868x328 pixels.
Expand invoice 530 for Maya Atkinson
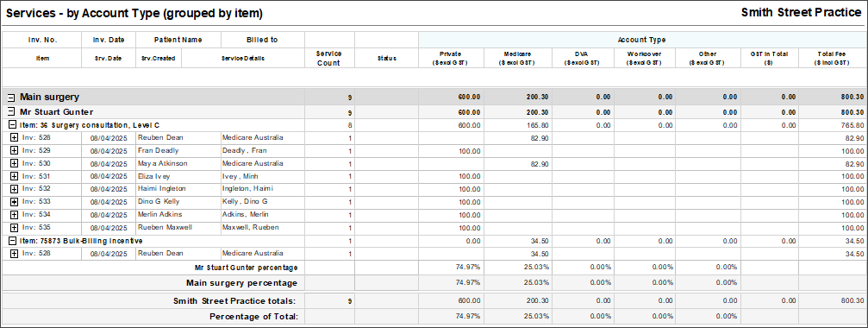15,163
